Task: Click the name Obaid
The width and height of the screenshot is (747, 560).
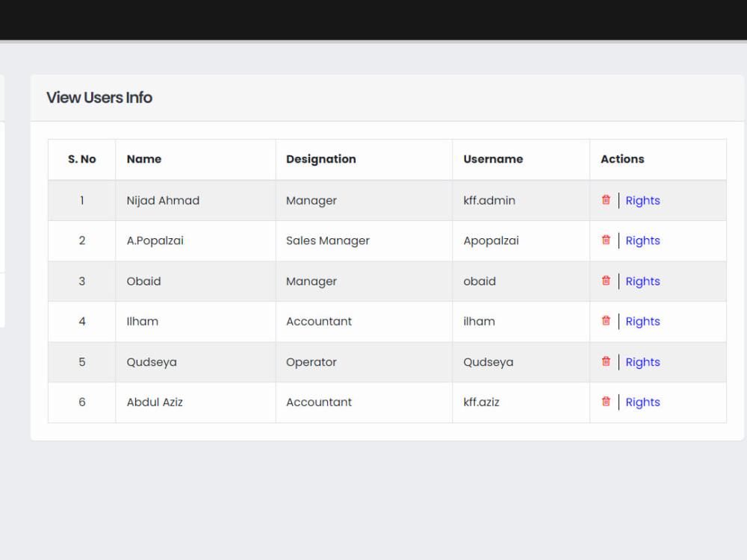Action: click(143, 281)
